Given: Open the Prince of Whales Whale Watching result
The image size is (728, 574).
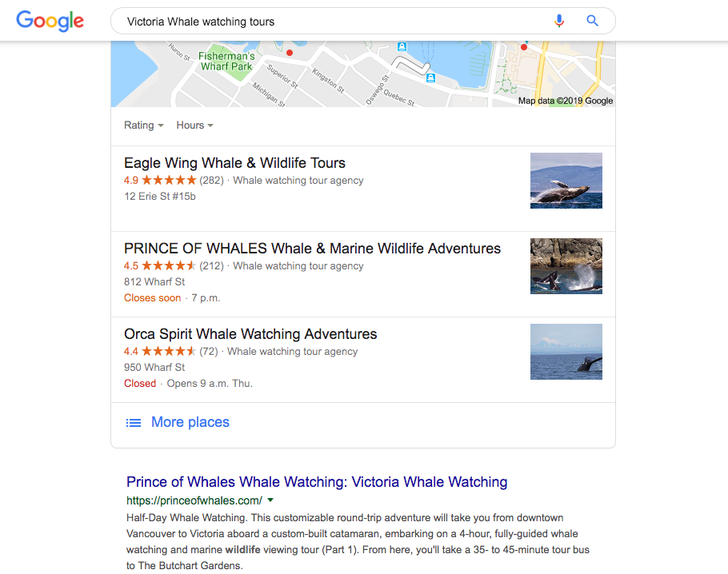Looking at the screenshot, I should point(317,482).
